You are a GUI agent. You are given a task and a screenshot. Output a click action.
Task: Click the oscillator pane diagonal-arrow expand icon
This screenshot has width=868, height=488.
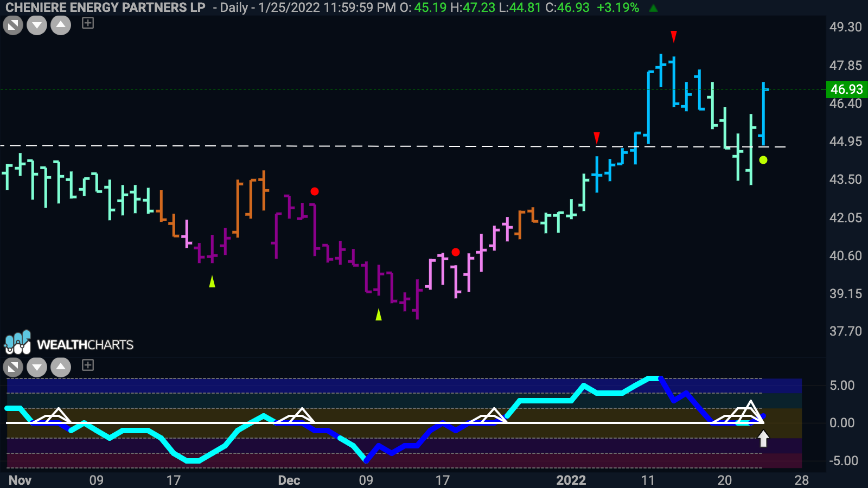(13, 367)
